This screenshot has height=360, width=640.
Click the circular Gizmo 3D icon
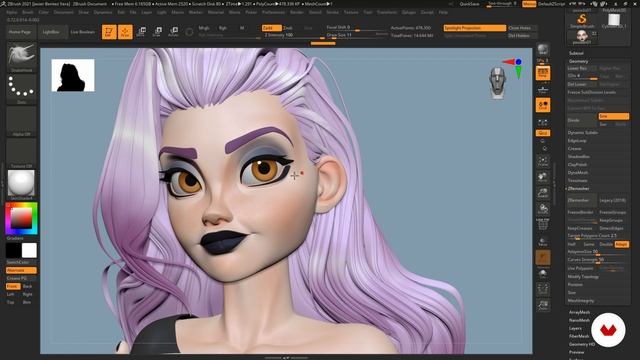(x=189, y=32)
